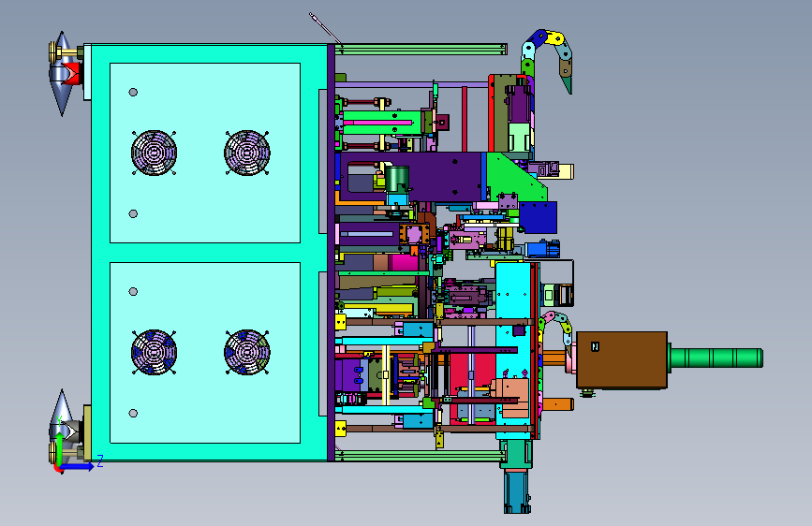Select the small blue servo motor at right
812x526 pixels.
[x=542, y=249]
